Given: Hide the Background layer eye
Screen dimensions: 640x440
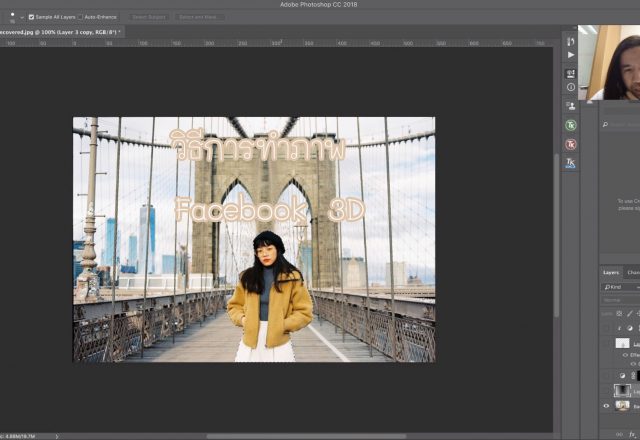Looking at the screenshot, I should (606, 406).
